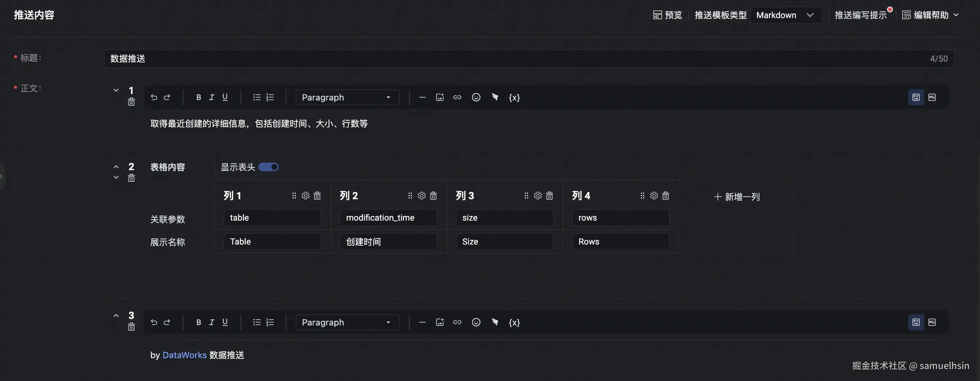
Task: Delete column 列 2
Action: click(433, 196)
